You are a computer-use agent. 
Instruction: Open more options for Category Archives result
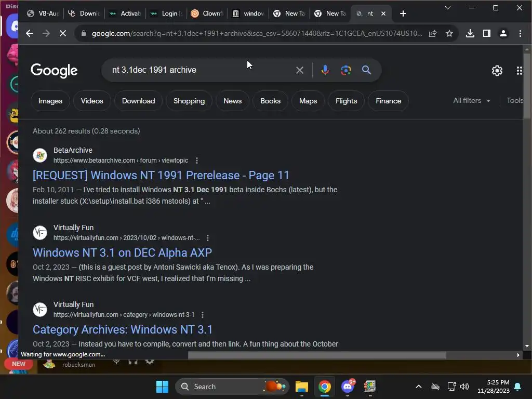pyautogui.click(x=203, y=315)
